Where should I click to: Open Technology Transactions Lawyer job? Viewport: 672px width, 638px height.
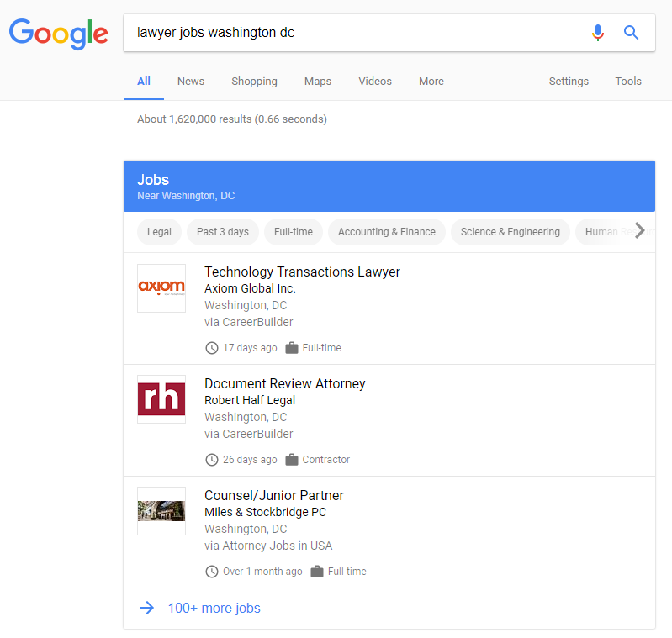[302, 272]
